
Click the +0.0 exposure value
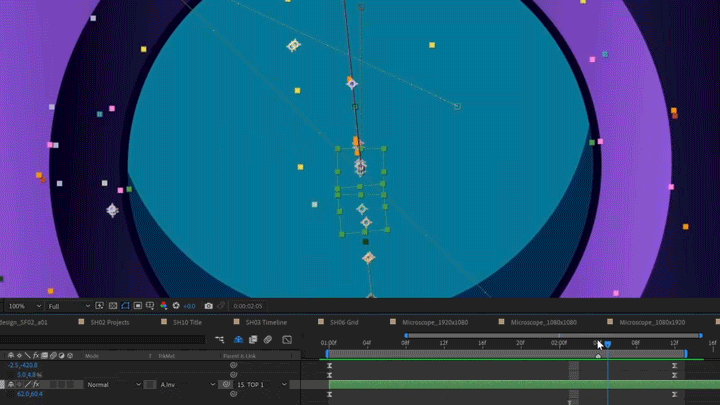189,306
